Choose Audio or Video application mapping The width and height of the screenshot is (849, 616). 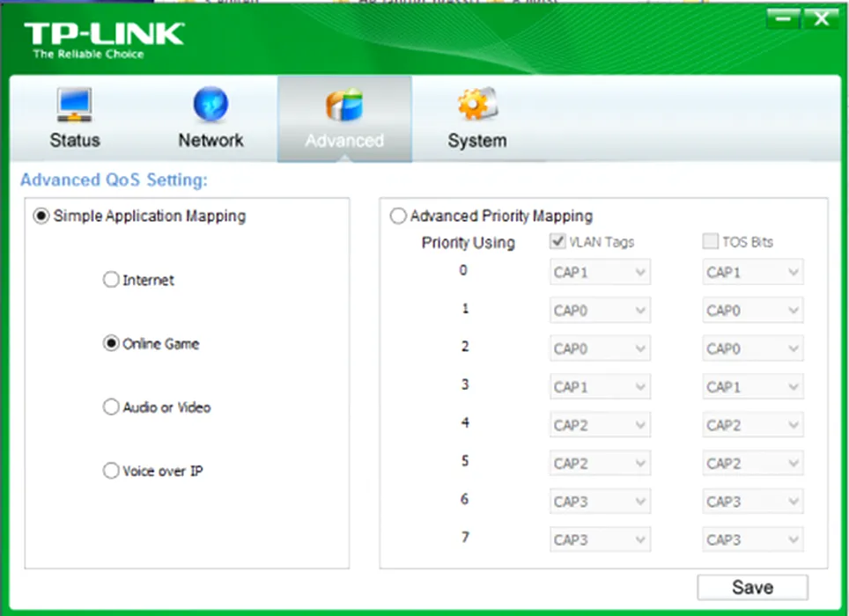pos(111,407)
